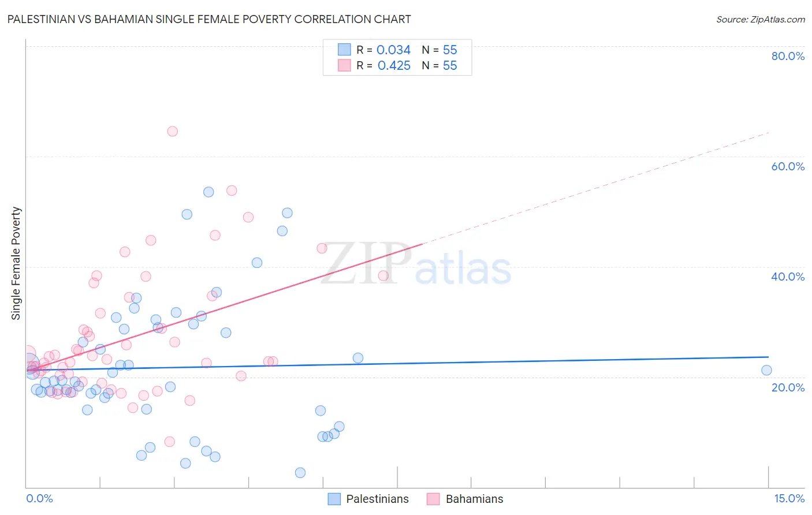This screenshot has width=812, height=515.
Task: Click the 20.0% y-axis tick label
Action: [x=788, y=387]
